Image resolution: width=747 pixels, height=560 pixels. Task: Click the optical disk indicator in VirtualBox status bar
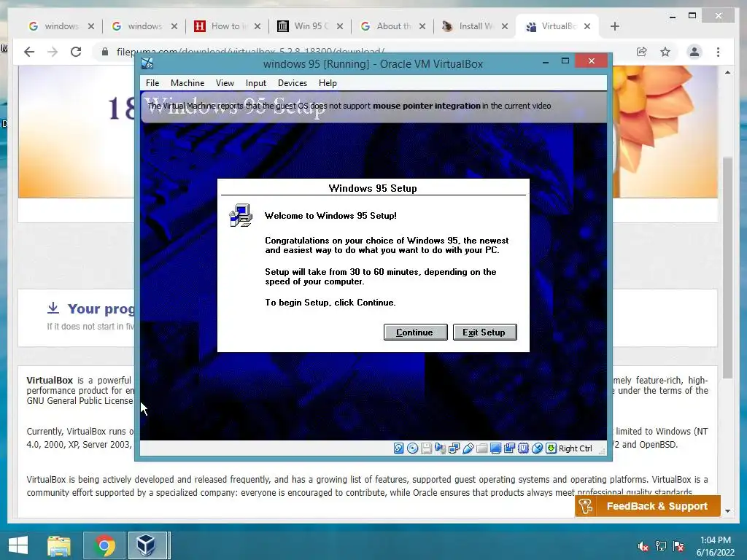pyautogui.click(x=413, y=448)
